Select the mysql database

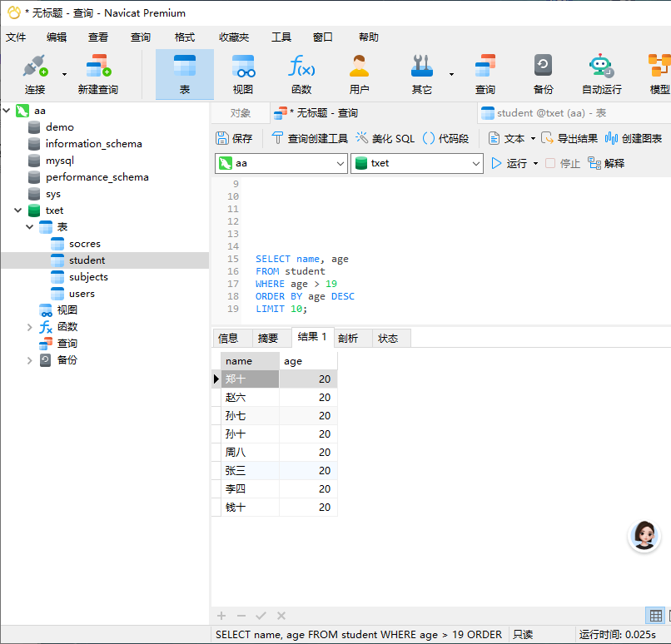(x=60, y=161)
